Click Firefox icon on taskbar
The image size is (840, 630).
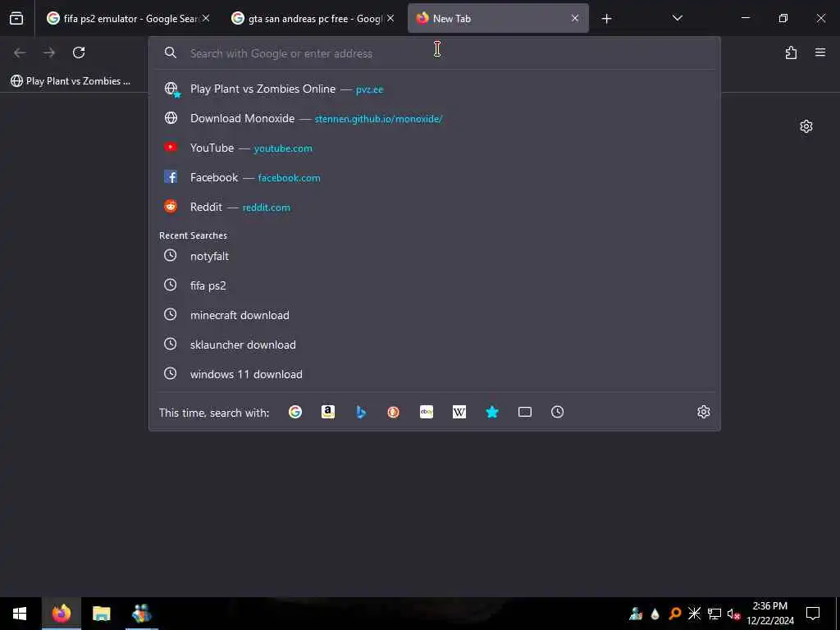coord(61,614)
